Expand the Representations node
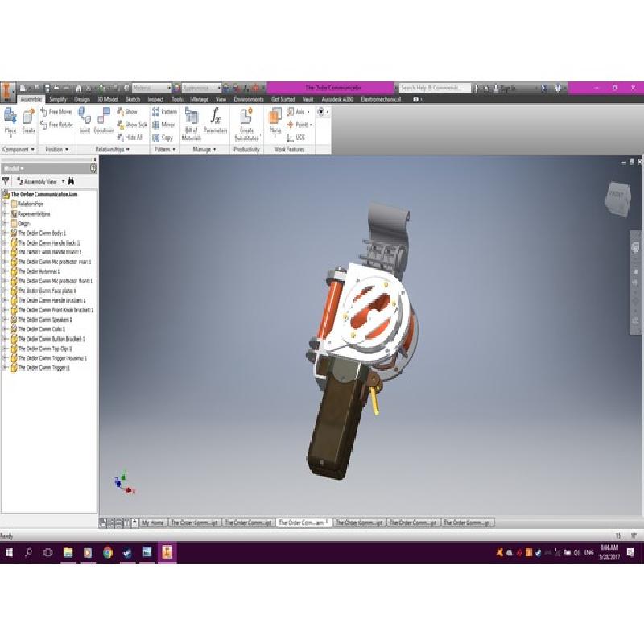The width and height of the screenshot is (644, 644). coord(6,213)
